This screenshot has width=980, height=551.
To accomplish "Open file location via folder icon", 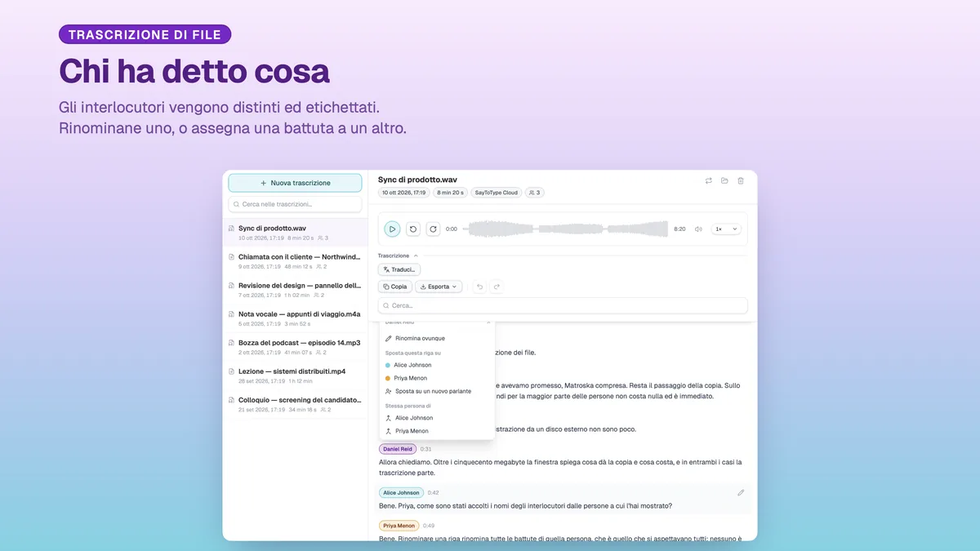I will pos(724,180).
